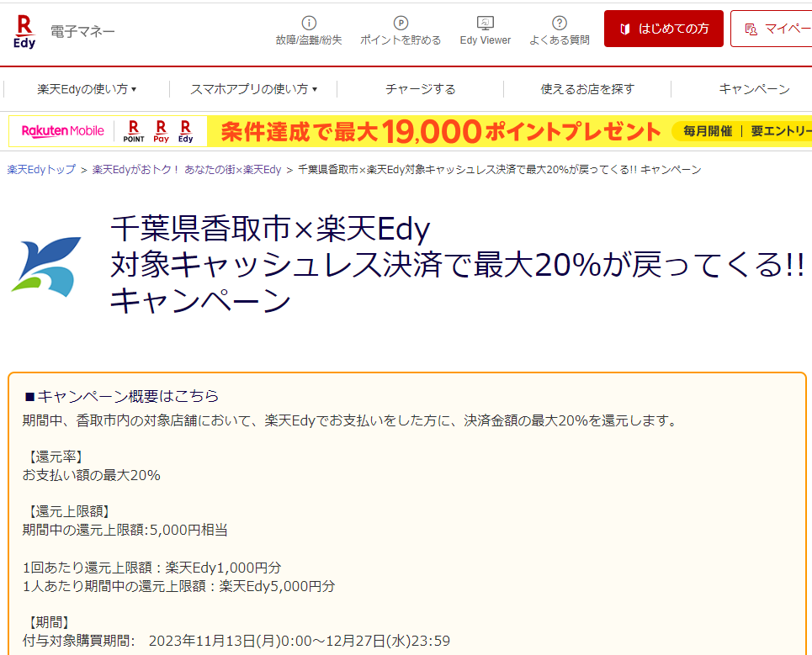This screenshot has height=655, width=812.
Task: Click the ■キャンペーン概要はこちら heading
Action: coord(121,396)
